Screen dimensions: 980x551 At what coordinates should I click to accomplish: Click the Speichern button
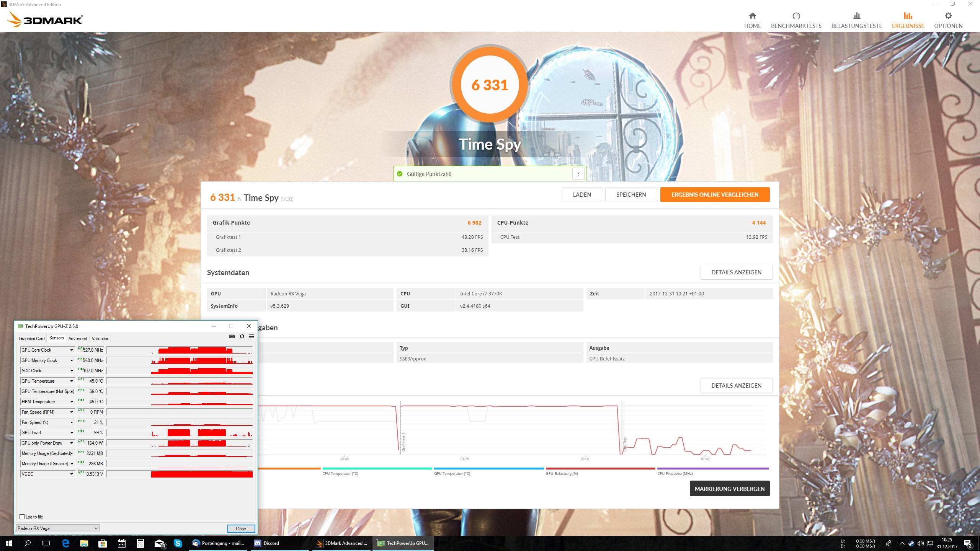coord(631,194)
